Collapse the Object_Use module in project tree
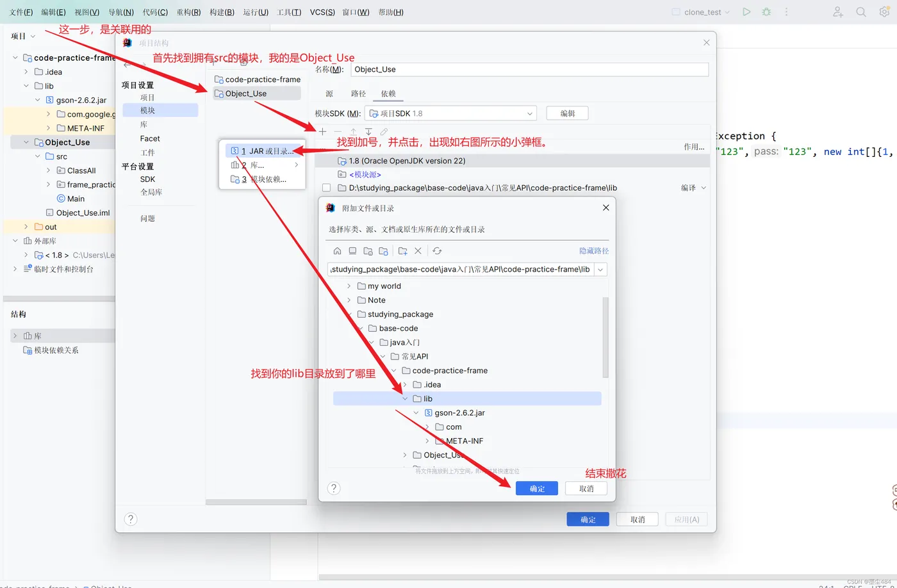 (26, 142)
